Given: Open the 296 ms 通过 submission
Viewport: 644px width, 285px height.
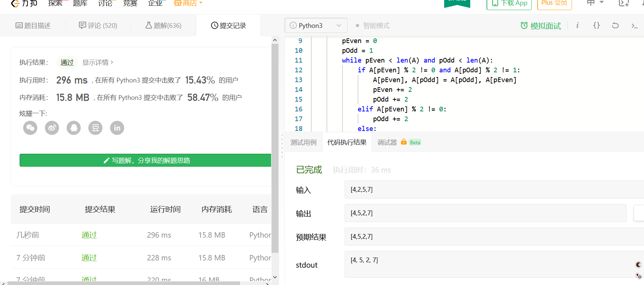Looking at the screenshot, I should 89,235.
